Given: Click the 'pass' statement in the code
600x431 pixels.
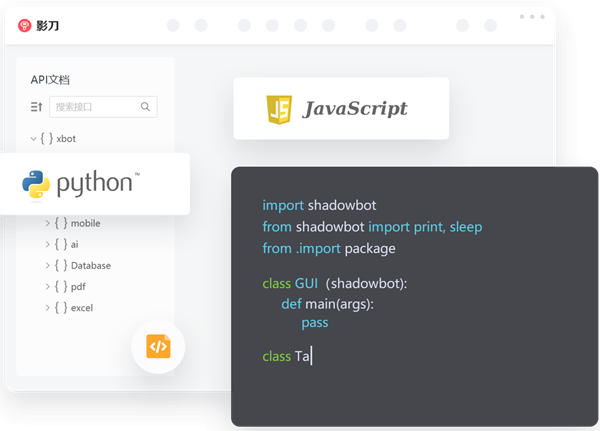Looking at the screenshot, I should pos(315,323).
